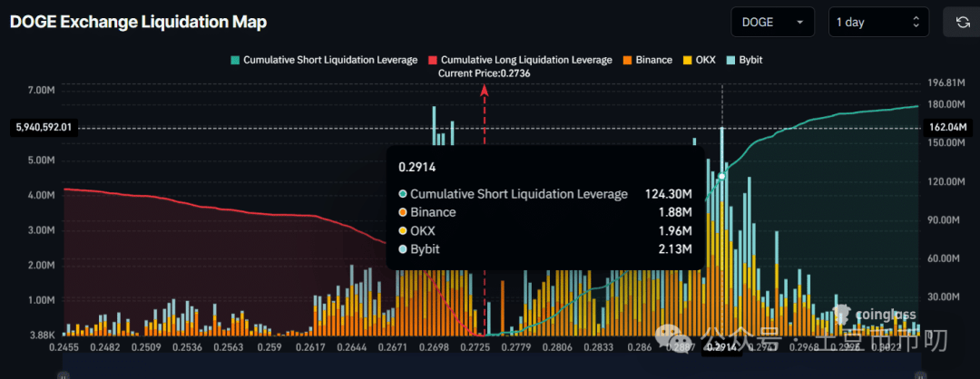
Task: Click the 0.2914 highlighted x-axis label
Action: pyautogui.click(x=722, y=350)
